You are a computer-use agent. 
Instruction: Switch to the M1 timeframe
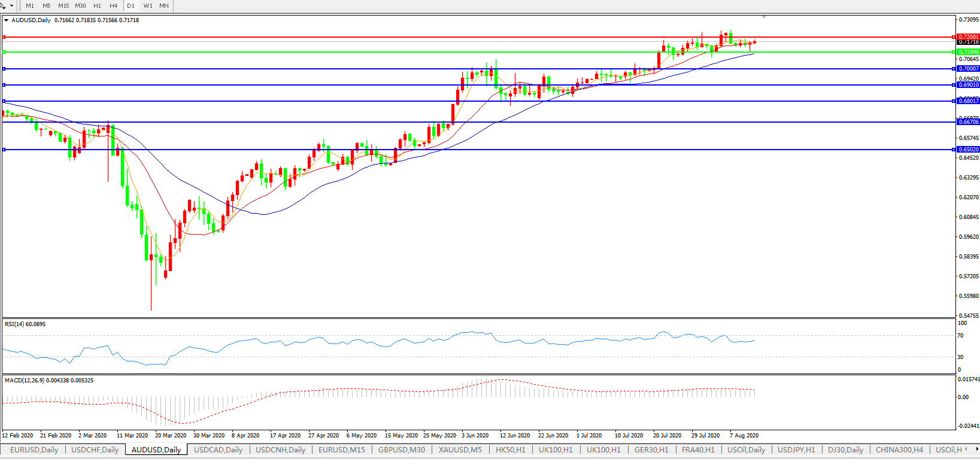tap(30, 5)
